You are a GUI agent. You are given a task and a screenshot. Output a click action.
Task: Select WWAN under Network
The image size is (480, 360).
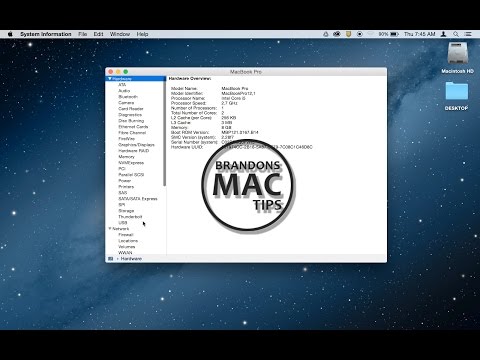point(125,253)
